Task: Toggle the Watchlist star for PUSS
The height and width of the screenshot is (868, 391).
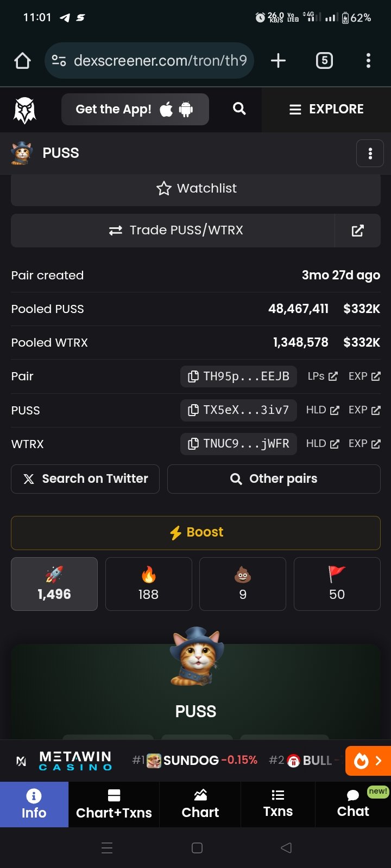Action: [195, 188]
